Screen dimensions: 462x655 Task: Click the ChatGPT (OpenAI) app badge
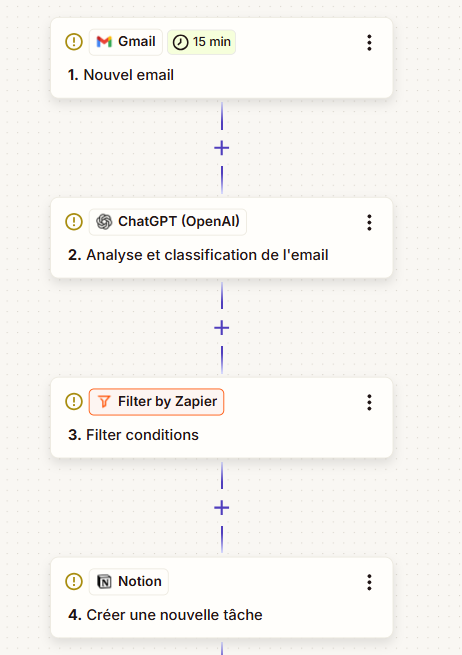[x=168, y=222]
